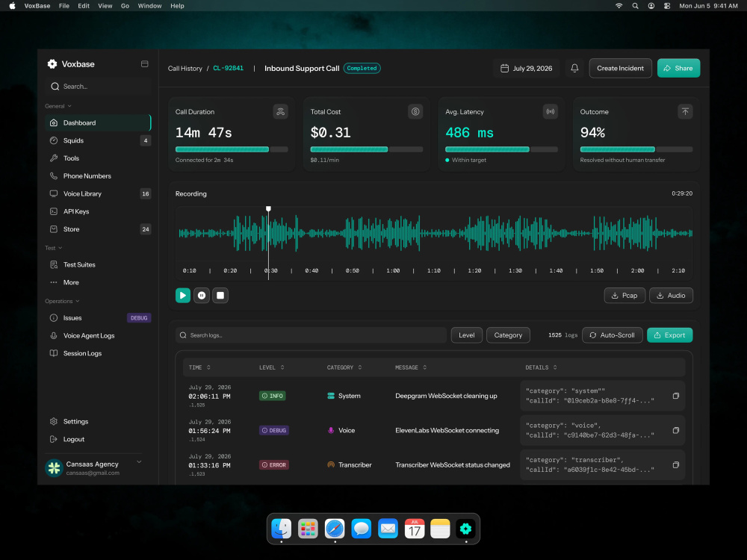Screen dimensions: 747x560
Task: Collapse the General sidebar section
Action: point(58,106)
